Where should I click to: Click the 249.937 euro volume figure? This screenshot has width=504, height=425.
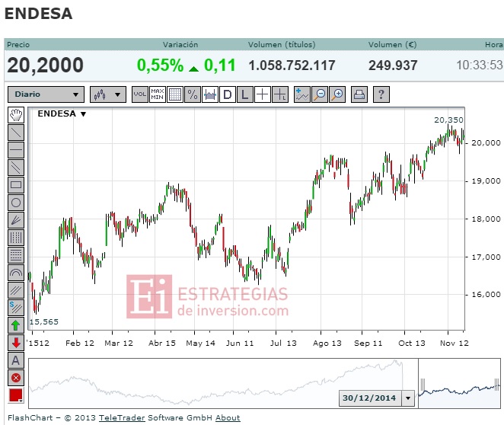[x=393, y=66]
